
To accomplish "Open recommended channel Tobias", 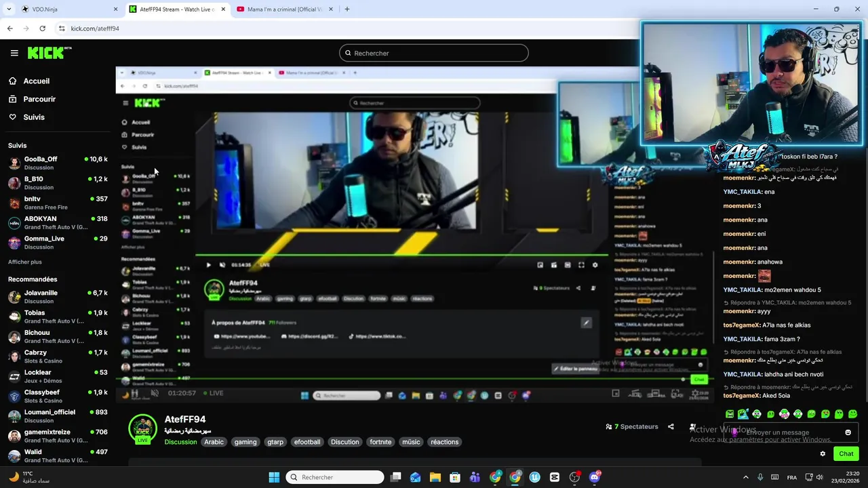I will [x=58, y=317].
